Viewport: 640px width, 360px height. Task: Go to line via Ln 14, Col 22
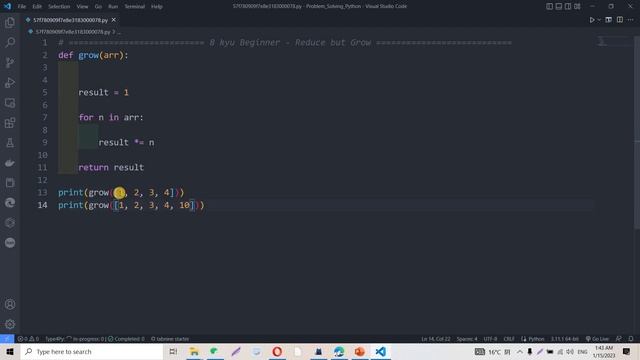(x=436, y=339)
